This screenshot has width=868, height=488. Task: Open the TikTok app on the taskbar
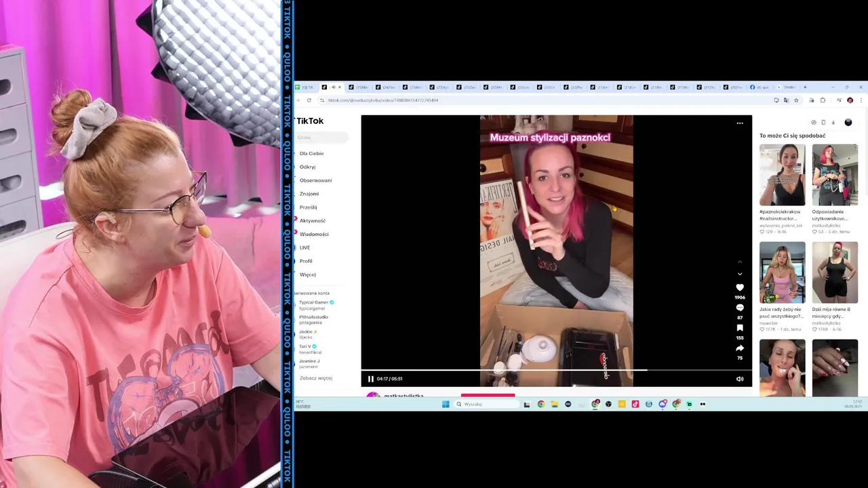[635, 404]
